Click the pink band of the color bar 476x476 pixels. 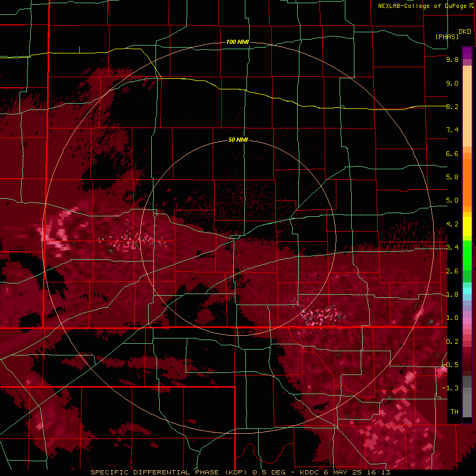point(467,321)
